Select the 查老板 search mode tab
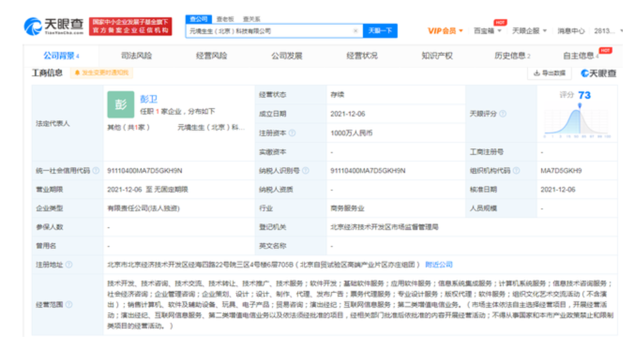 pyautogui.click(x=224, y=19)
